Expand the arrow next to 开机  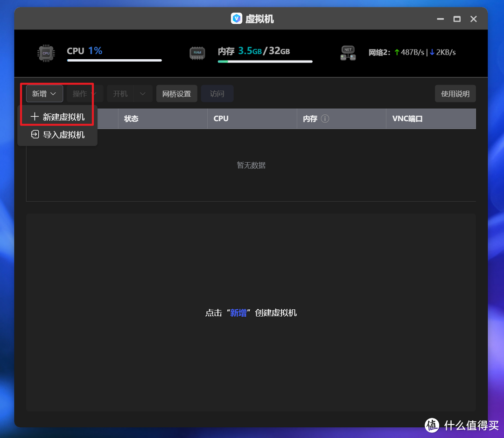coord(143,94)
